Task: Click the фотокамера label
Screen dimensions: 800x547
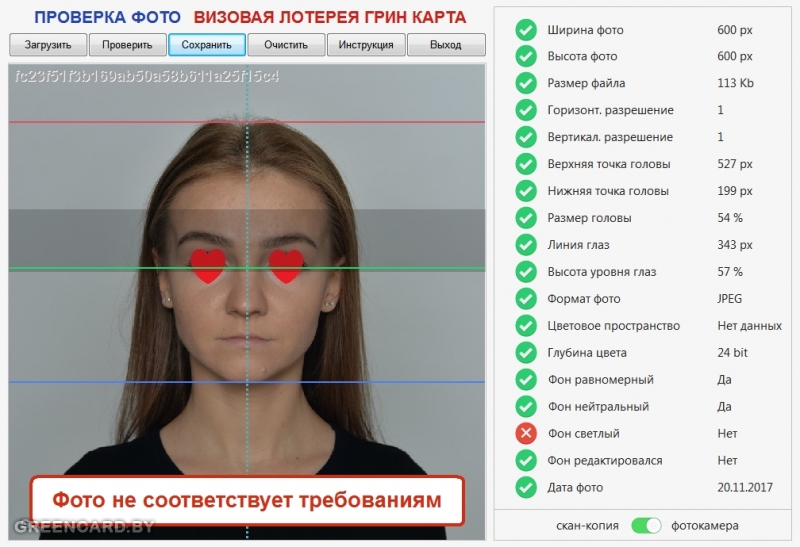Action: [705, 526]
